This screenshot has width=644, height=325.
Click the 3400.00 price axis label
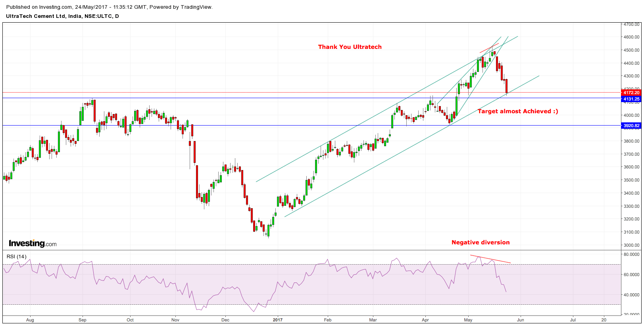pyautogui.click(x=631, y=193)
